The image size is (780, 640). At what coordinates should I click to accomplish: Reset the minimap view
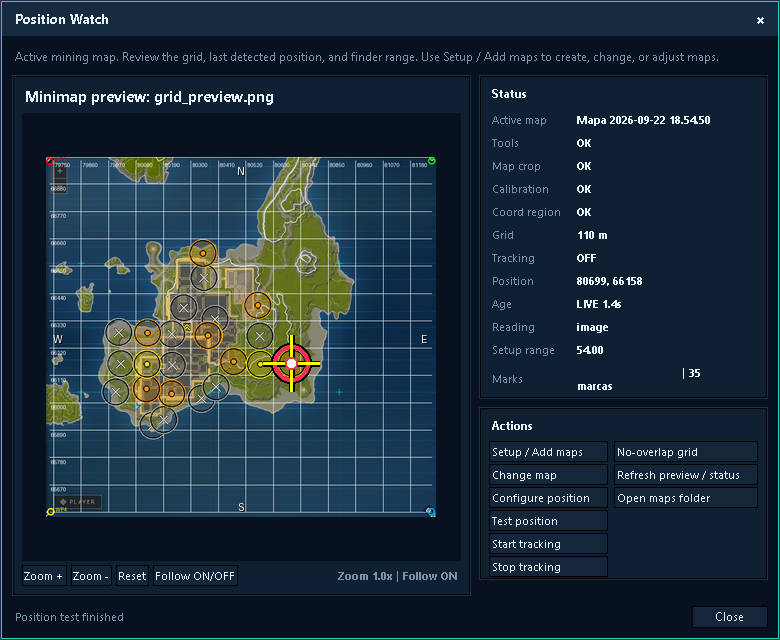click(x=132, y=576)
